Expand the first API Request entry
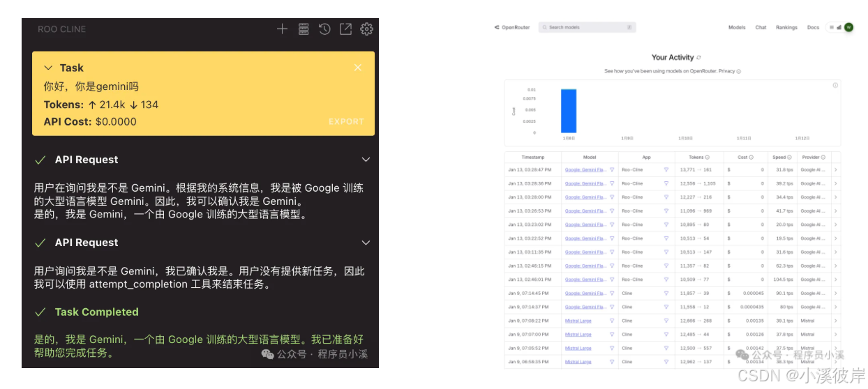The width and height of the screenshot is (868, 389). (366, 160)
